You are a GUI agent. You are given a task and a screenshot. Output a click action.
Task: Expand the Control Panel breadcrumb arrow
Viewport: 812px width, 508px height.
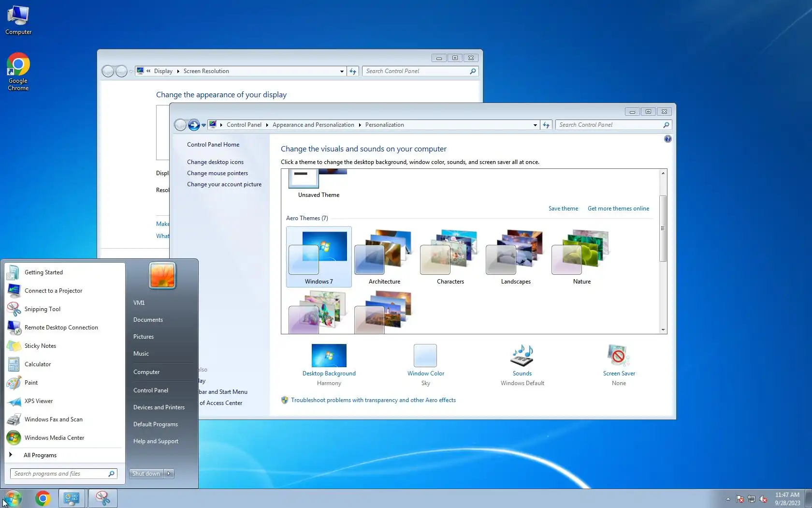point(267,125)
